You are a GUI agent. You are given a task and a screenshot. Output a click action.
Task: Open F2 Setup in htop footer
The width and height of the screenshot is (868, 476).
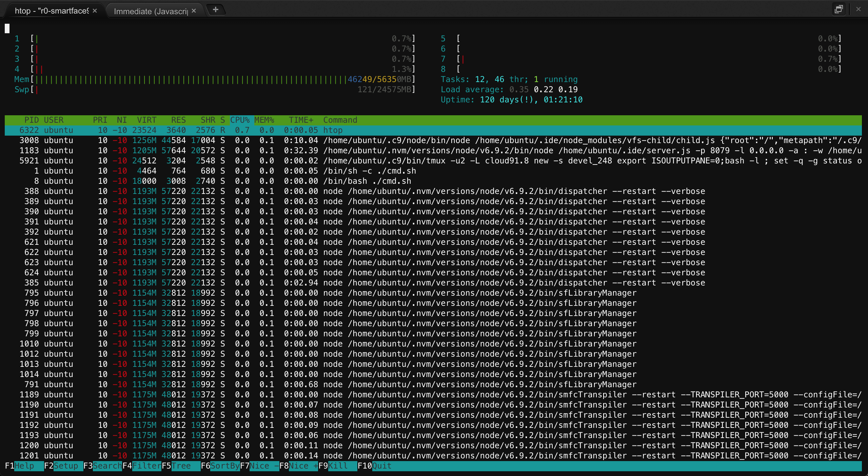pyautogui.click(x=65, y=466)
